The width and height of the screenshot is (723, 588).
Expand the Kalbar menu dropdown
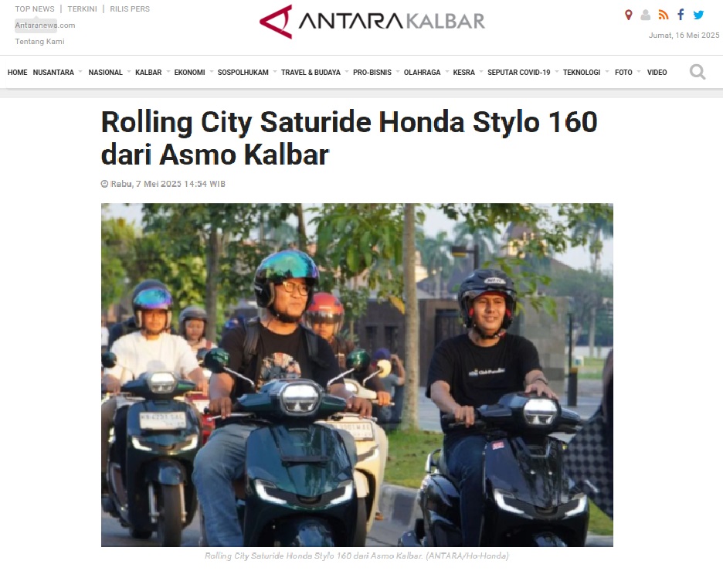point(168,72)
